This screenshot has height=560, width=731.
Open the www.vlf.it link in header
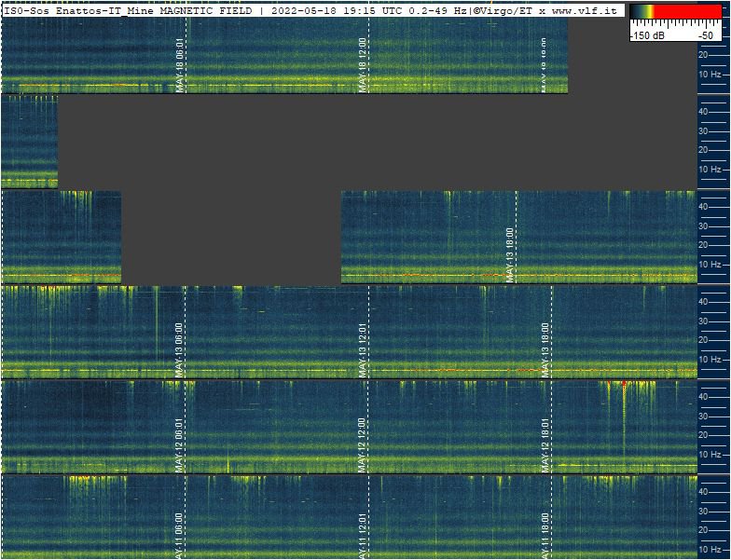(585, 9)
